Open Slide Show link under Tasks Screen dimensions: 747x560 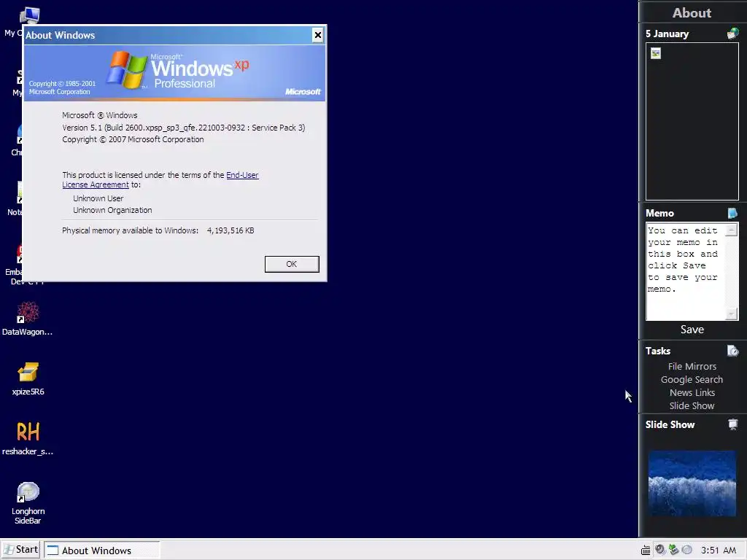692,405
